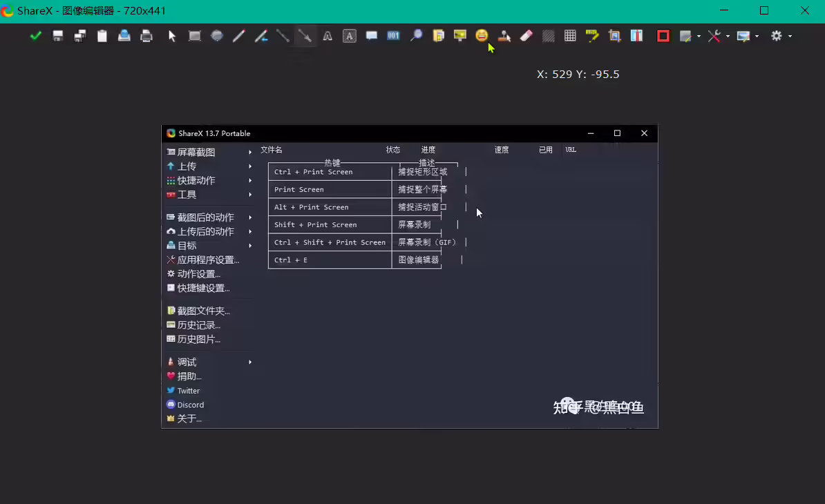Activate the Crop image tool
The width and height of the screenshot is (825, 504).
pyautogui.click(x=614, y=36)
